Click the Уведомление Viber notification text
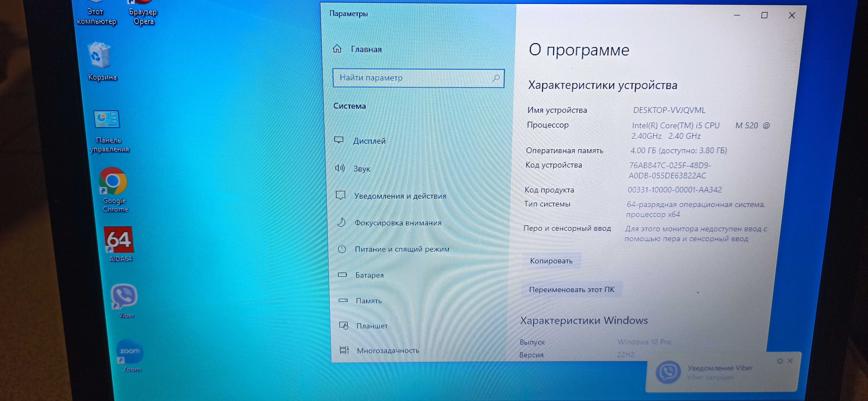The height and width of the screenshot is (401, 868). [x=720, y=368]
